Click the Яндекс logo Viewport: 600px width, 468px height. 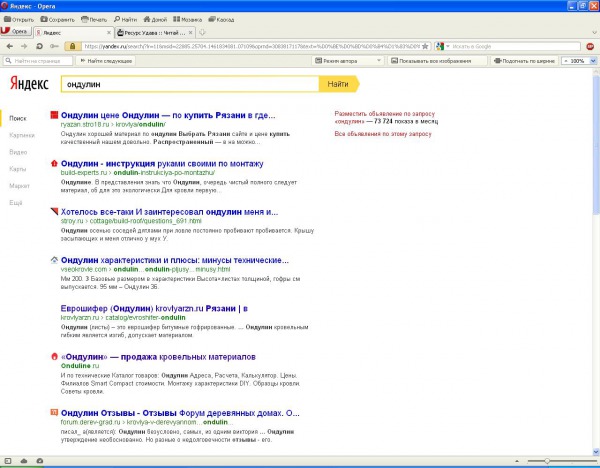click(x=29, y=83)
